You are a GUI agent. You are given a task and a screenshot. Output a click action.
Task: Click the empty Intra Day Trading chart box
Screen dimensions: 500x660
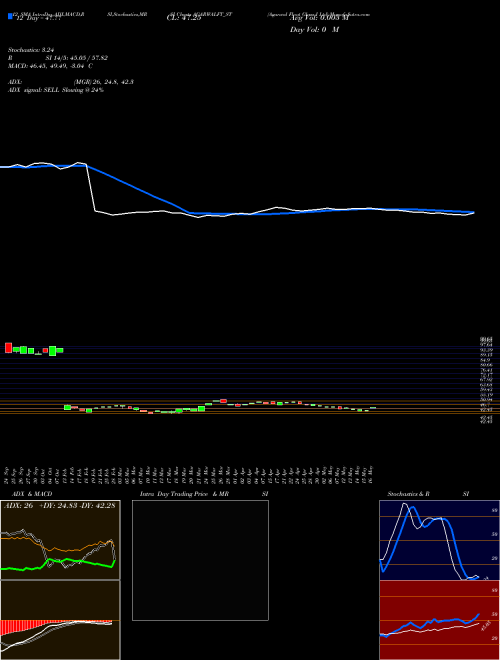tap(200, 560)
